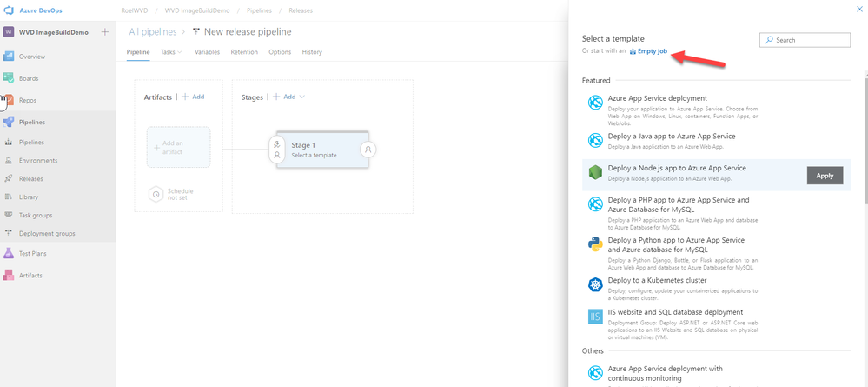Switch to the Retention tab
The width and height of the screenshot is (868, 387).
[244, 52]
